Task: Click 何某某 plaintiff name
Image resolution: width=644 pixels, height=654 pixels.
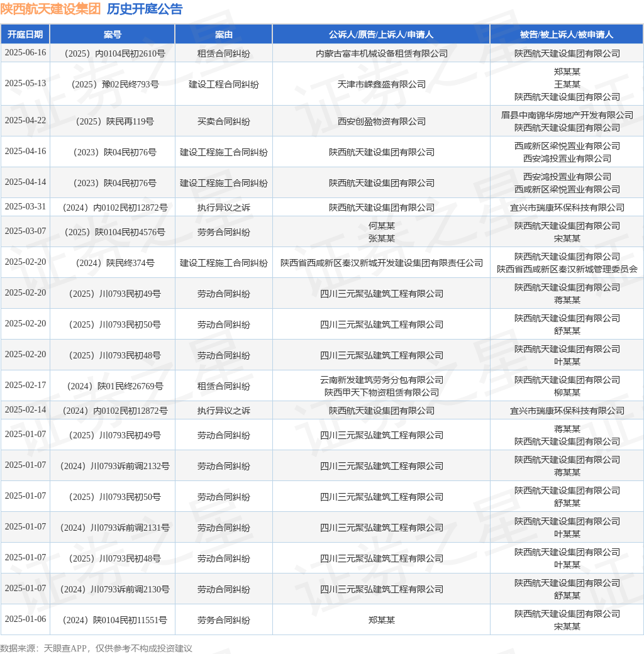Action: [382, 226]
